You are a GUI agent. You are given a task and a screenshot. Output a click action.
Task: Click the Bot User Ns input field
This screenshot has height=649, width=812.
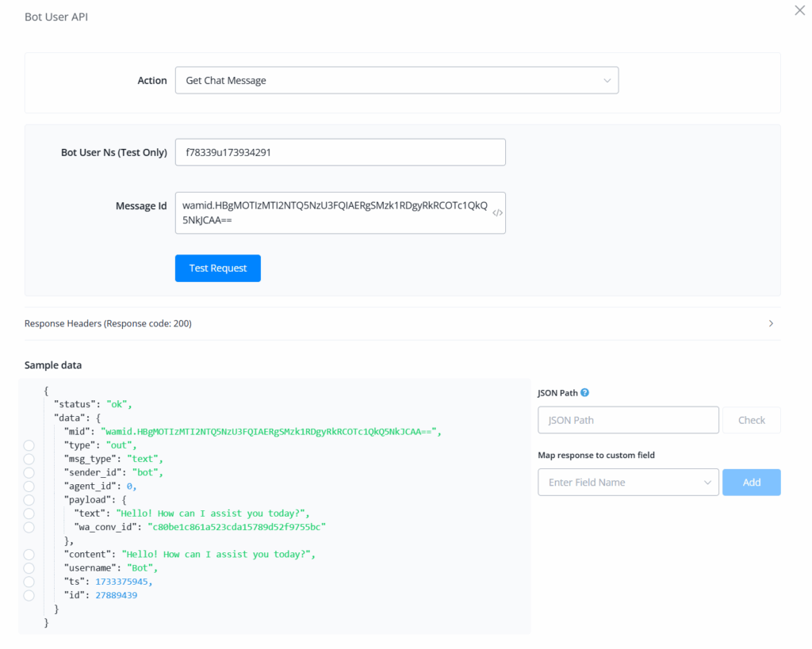click(x=340, y=152)
